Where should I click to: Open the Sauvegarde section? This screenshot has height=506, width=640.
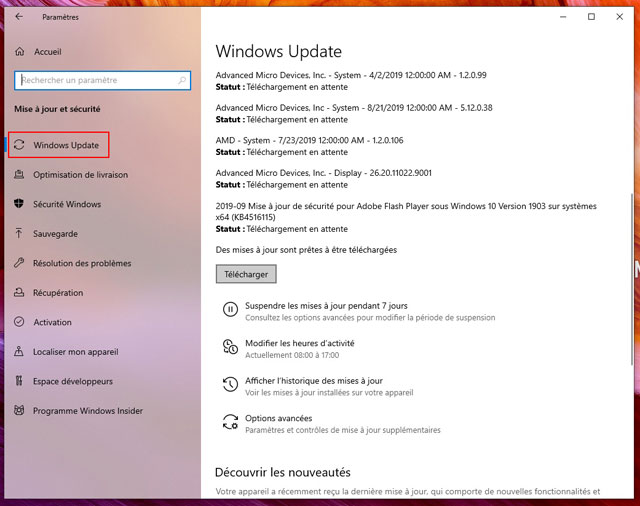[55, 234]
